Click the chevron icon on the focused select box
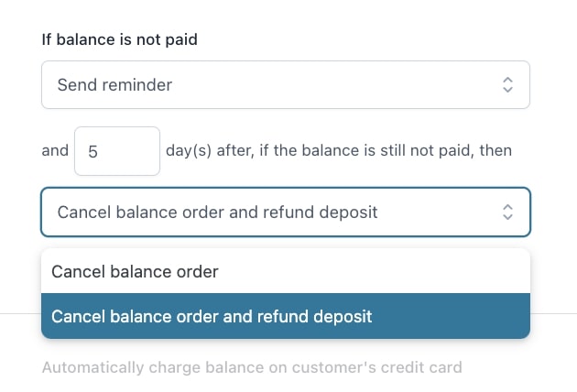Image resolution: width=577 pixels, height=392 pixels. coord(508,212)
